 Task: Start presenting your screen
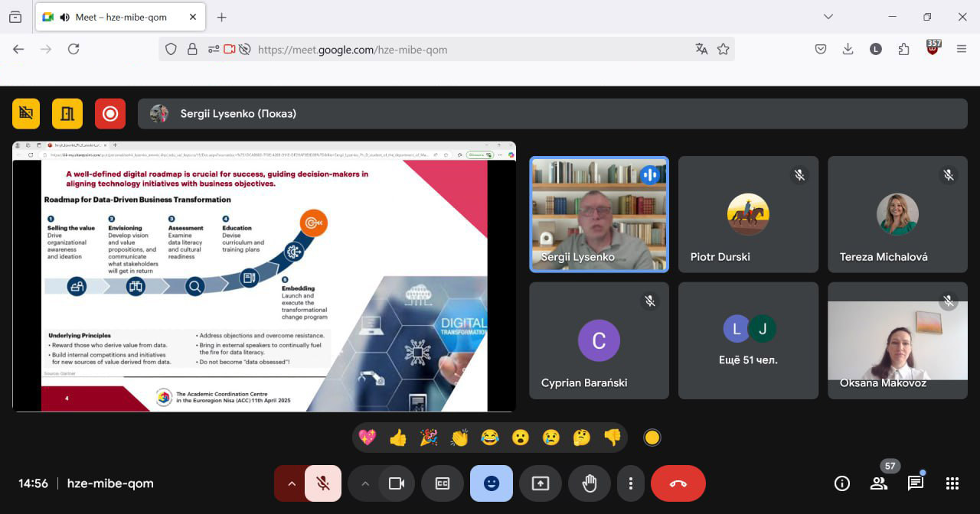[x=541, y=483]
